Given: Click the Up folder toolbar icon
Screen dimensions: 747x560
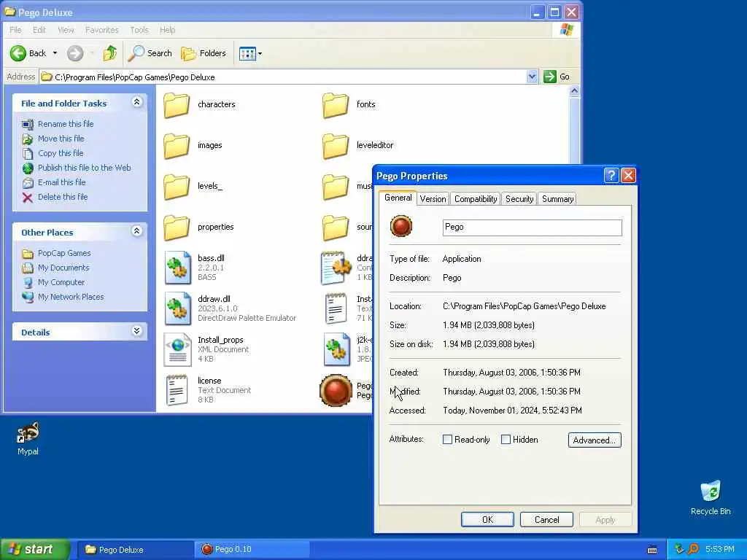Looking at the screenshot, I should [110, 53].
